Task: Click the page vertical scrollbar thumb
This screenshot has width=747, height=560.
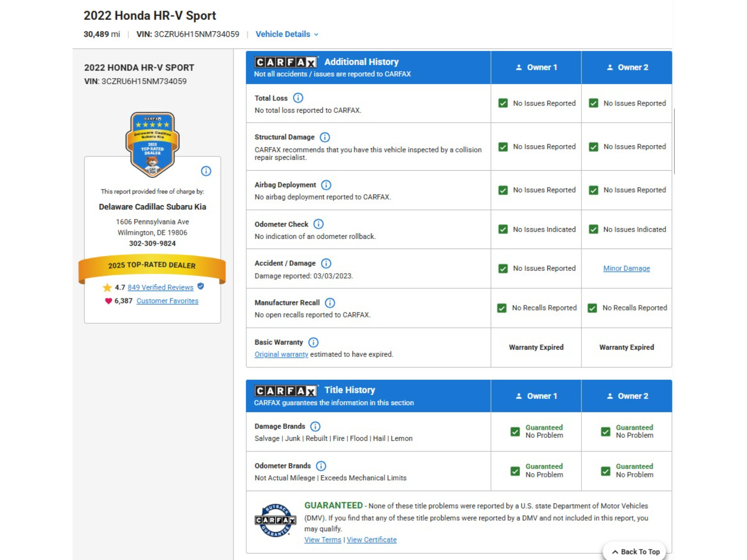Action: (674, 141)
